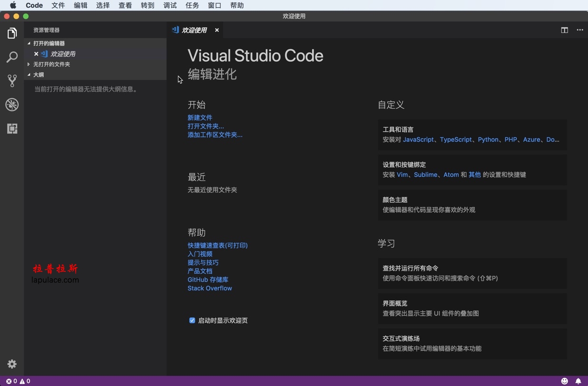Screen dimensions: 588x386
Task: Close the 欢迎使用 tab with its X
Action: [217, 30]
